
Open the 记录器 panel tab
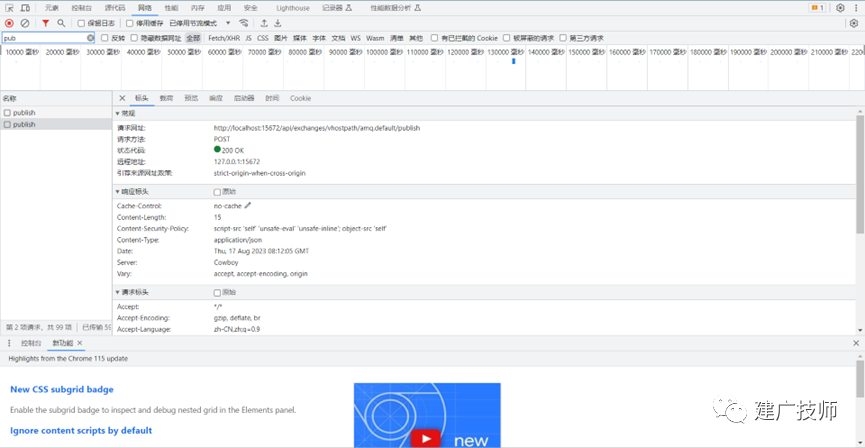click(337, 8)
